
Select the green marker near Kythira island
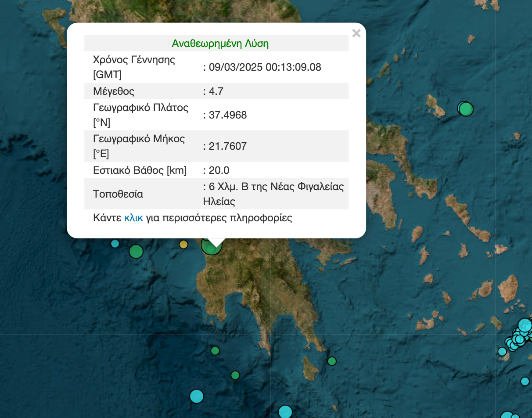click(x=332, y=361)
